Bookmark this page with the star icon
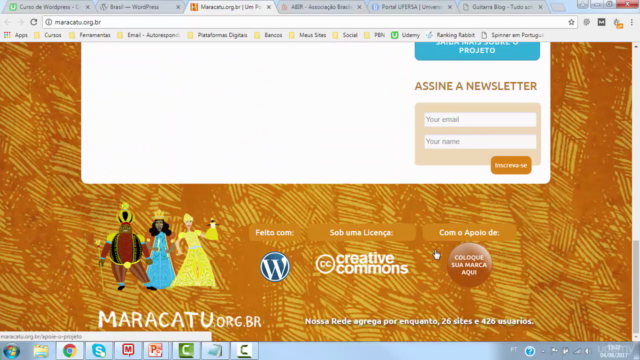 [x=571, y=22]
